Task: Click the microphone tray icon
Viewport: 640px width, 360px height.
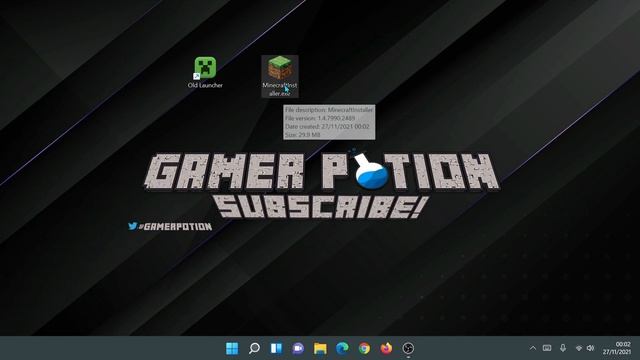Action: [563, 348]
